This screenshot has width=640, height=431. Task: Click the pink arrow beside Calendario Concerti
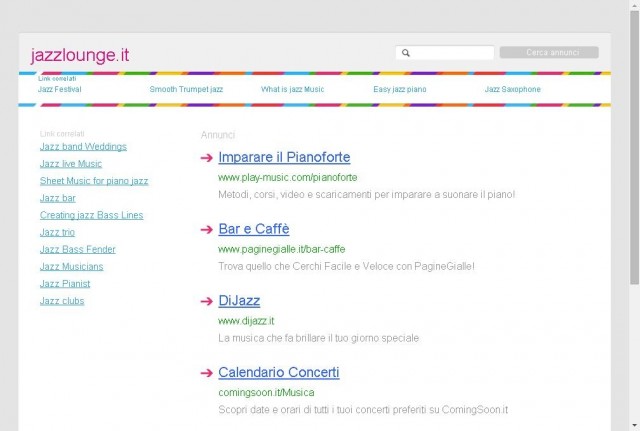(207, 373)
